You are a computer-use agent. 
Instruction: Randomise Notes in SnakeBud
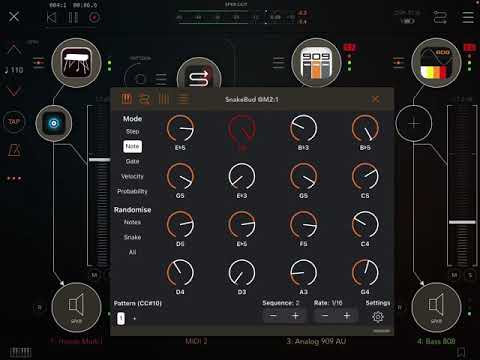[x=132, y=222]
